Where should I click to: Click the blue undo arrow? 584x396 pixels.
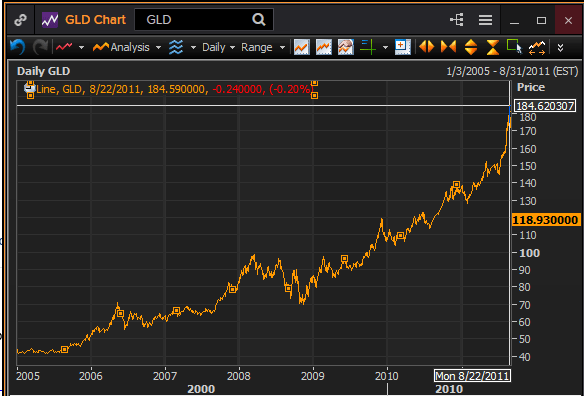(x=17, y=47)
